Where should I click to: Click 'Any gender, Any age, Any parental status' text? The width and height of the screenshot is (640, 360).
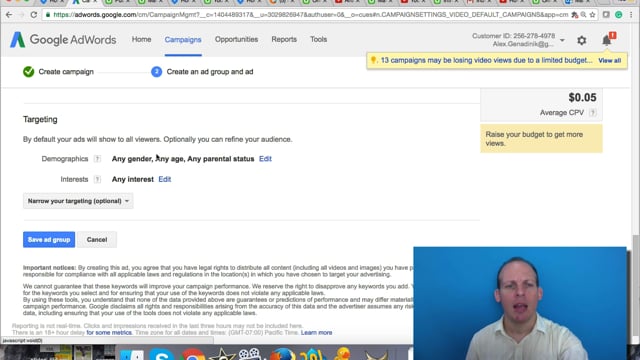coord(183,159)
